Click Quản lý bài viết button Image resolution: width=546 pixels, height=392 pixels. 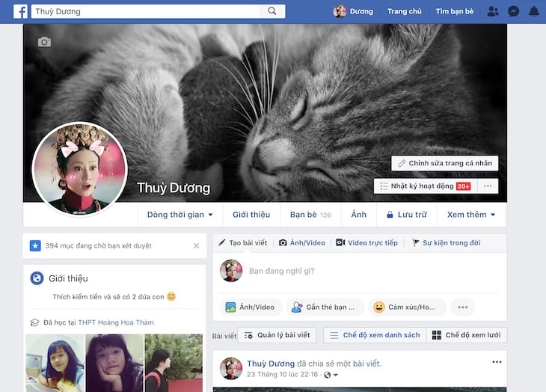[x=277, y=335]
